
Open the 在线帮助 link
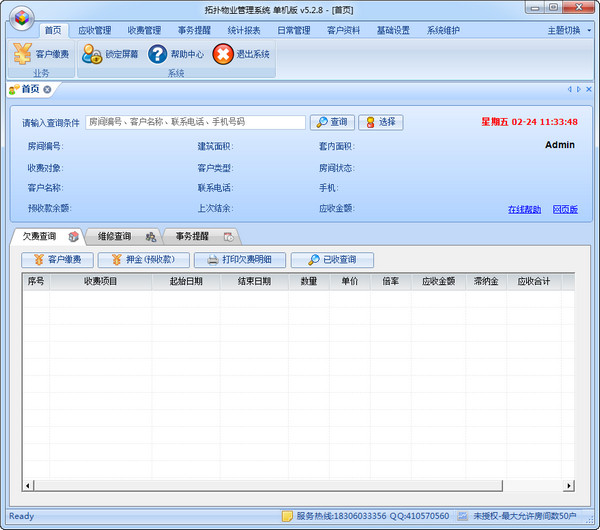[524, 209]
